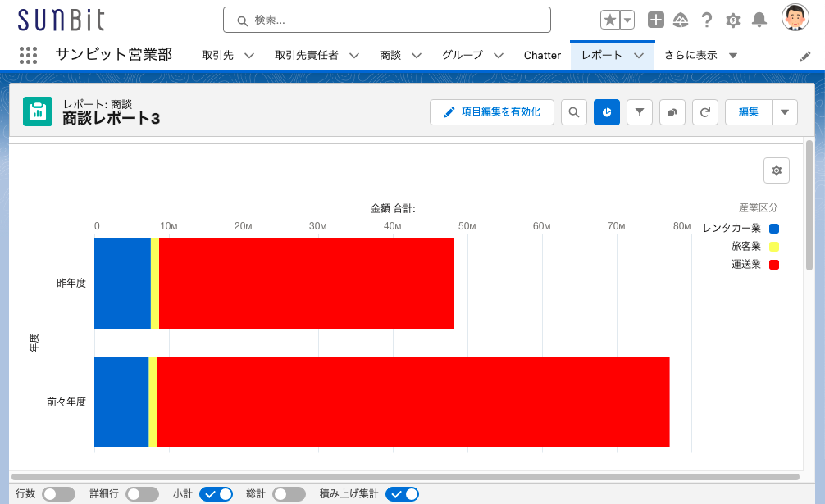
Task: Click the yellow 旅客業 legend swatch
Action: tap(774, 247)
